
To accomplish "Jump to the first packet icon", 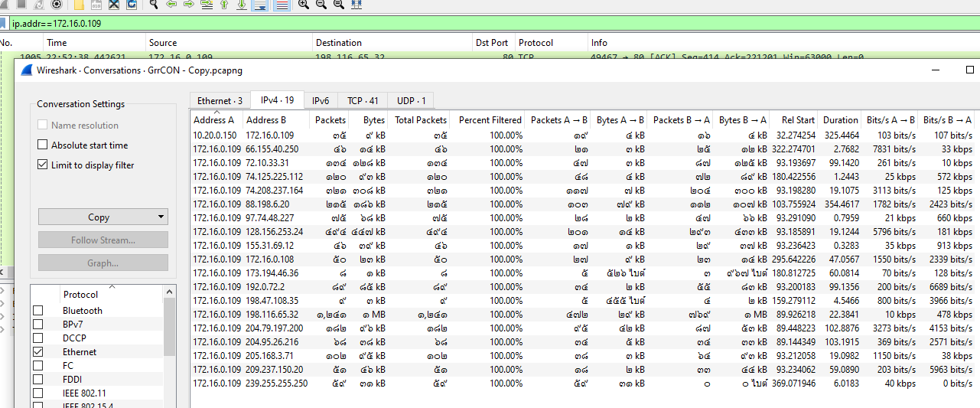I will [x=224, y=5].
